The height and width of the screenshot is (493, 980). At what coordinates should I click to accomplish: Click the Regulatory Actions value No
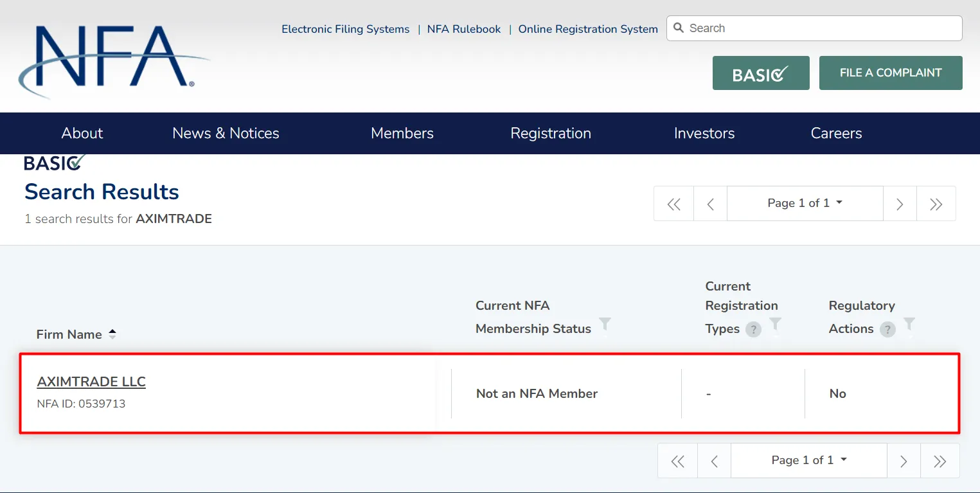pos(837,393)
